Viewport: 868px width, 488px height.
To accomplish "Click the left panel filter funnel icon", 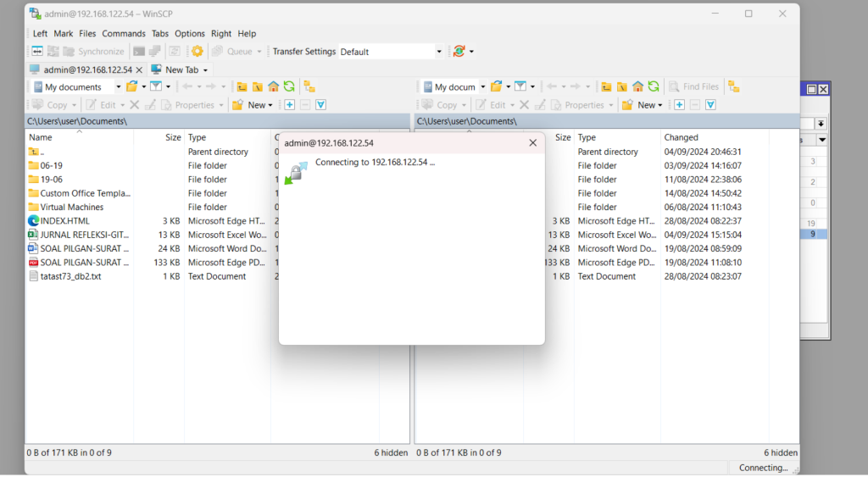I will point(156,86).
